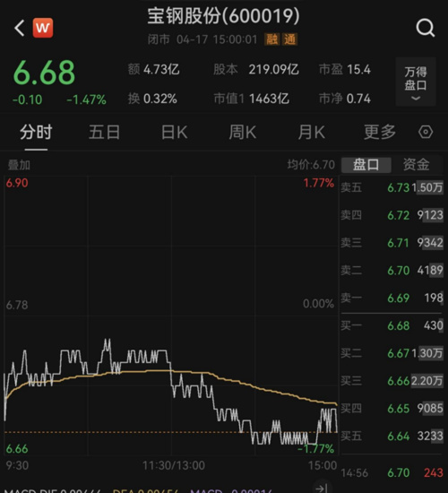
Task: Tap the intraday price chart area
Action: tap(171, 316)
